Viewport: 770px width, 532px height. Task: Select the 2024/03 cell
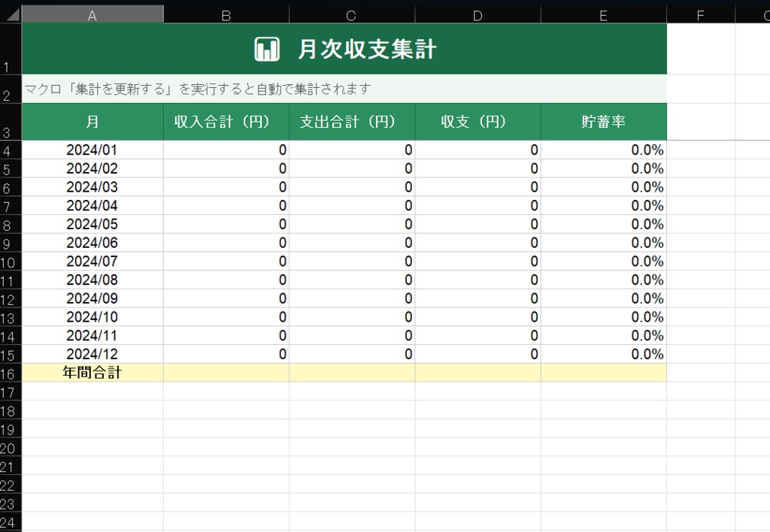(92, 187)
